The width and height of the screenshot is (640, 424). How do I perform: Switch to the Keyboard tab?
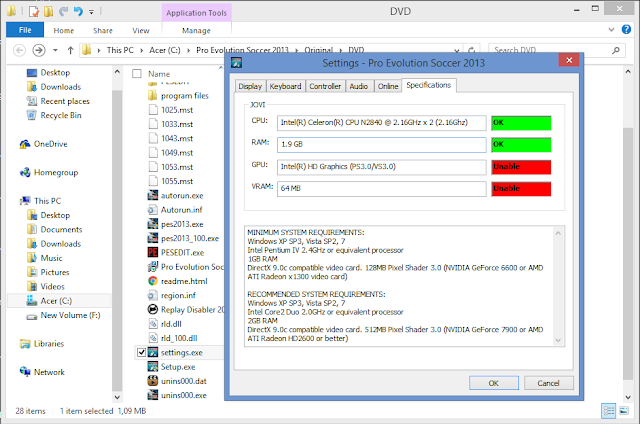tap(285, 86)
